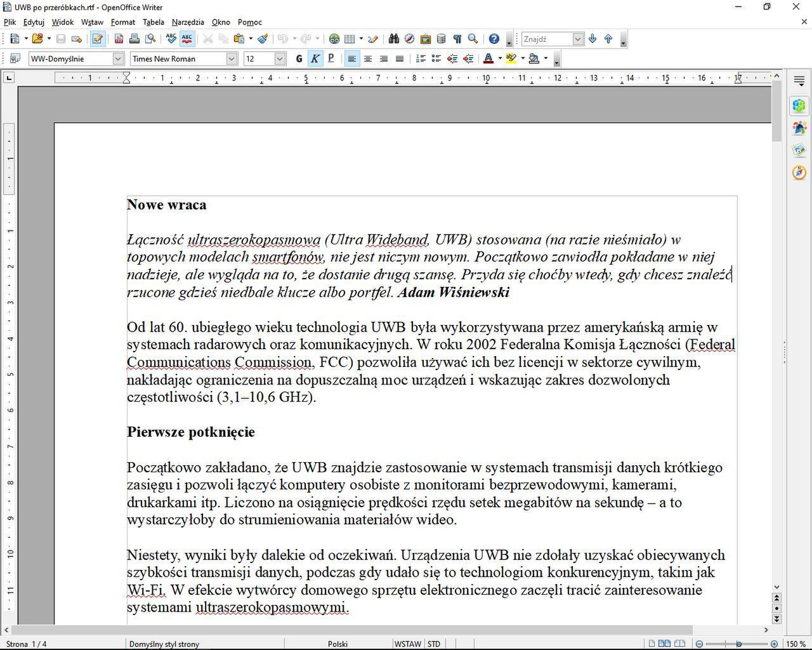Click Decrease Indent icon

point(452,58)
